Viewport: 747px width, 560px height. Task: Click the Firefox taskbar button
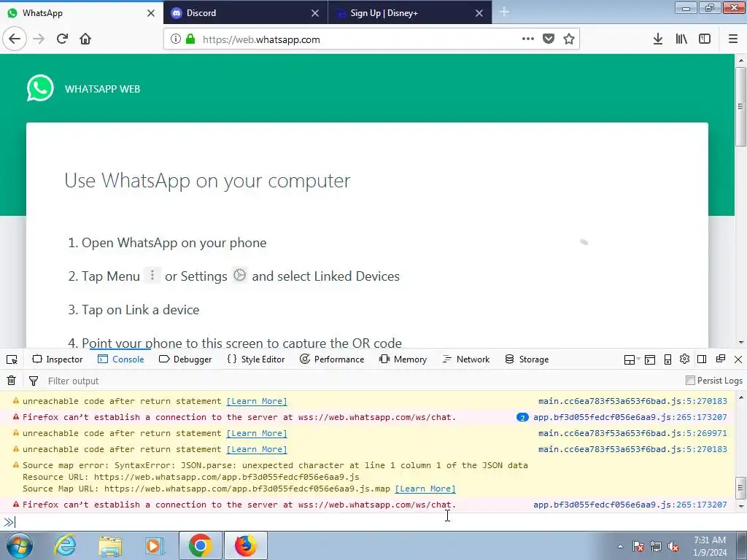coord(245,545)
